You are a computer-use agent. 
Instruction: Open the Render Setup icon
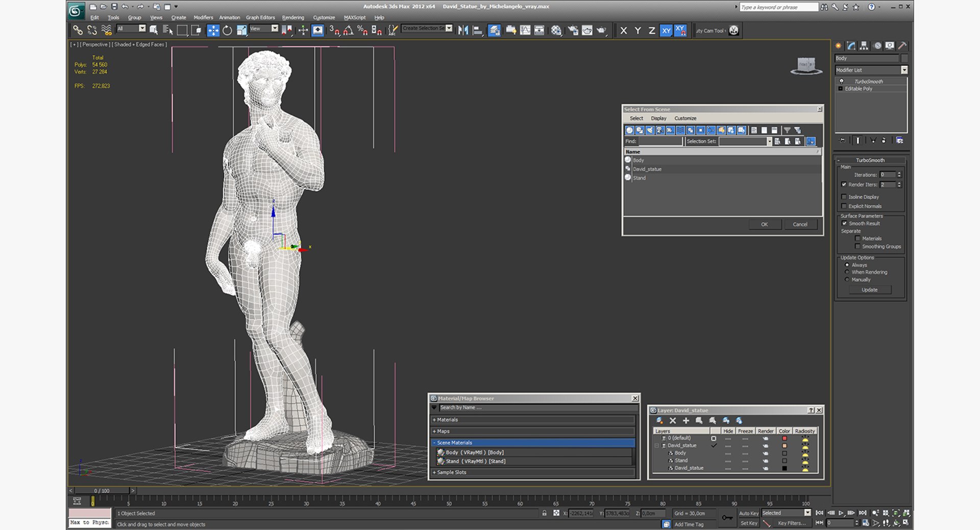coord(573,31)
